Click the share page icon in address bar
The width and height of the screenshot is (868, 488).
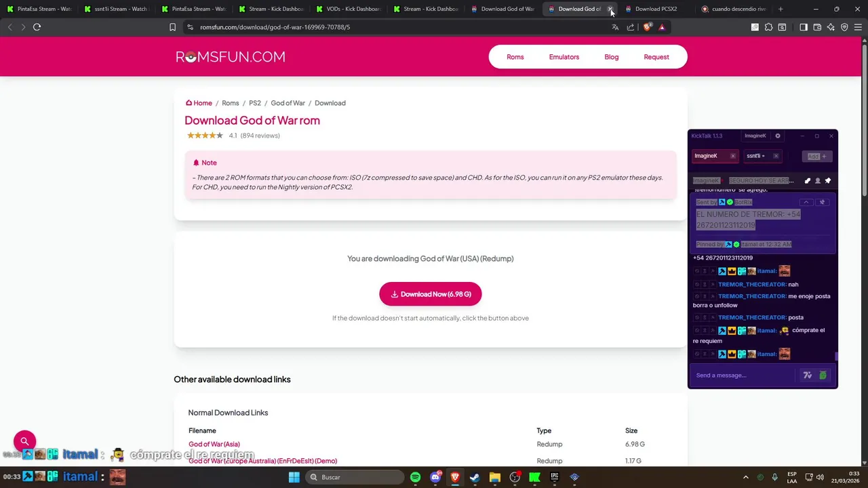point(631,27)
